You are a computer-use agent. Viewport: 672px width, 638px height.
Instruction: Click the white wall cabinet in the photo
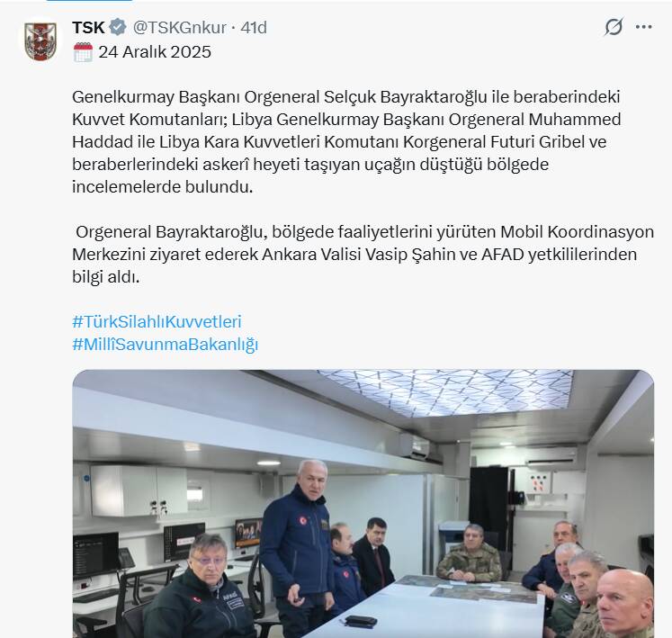pyautogui.click(x=139, y=490)
